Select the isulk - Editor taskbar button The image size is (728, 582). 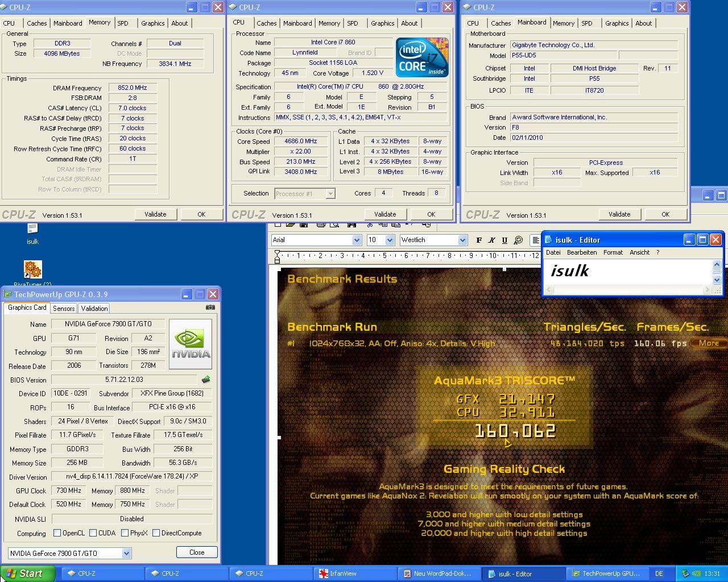click(x=524, y=573)
